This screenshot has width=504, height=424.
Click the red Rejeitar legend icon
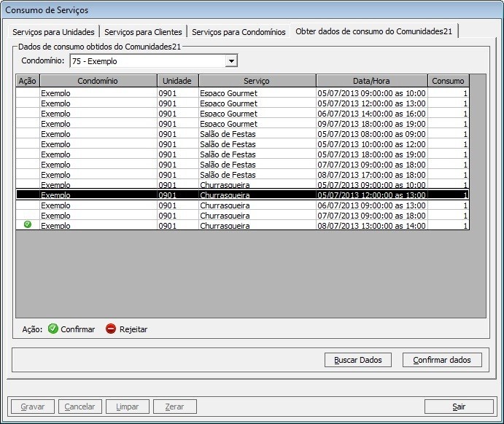point(111,329)
